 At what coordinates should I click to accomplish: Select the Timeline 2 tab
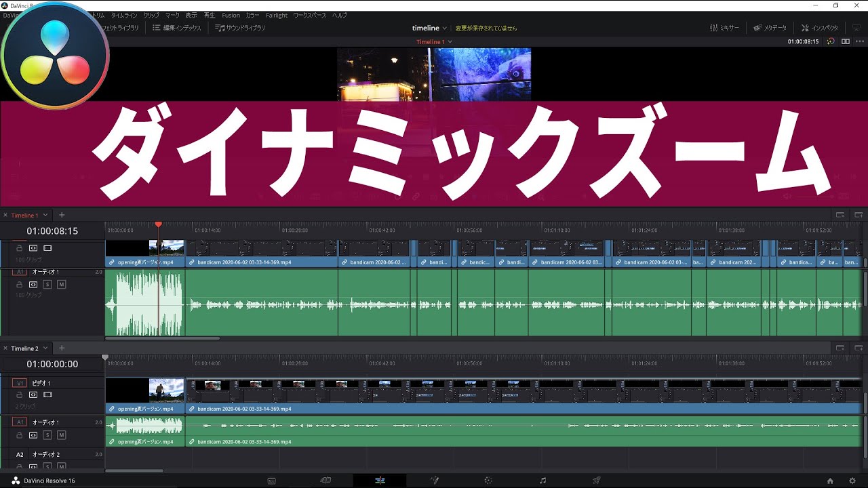[x=24, y=348]
